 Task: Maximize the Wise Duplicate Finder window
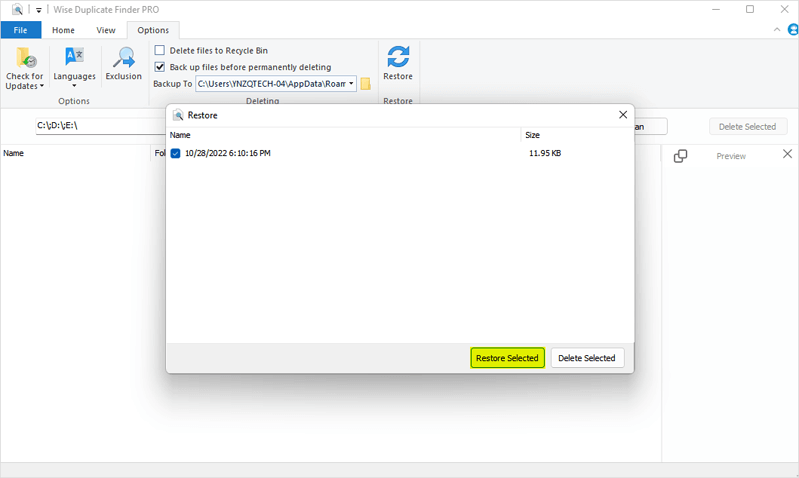click(x=750, y=9)
